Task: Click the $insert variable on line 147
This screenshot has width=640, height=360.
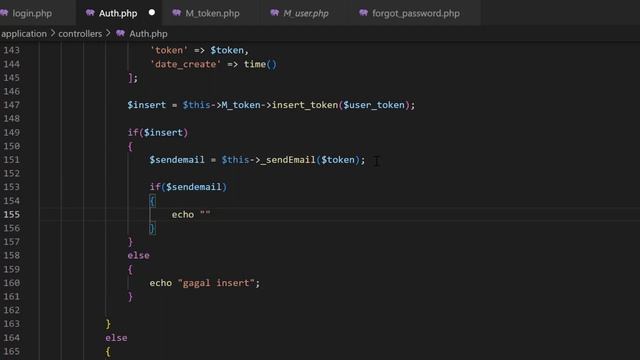Action: pyautogui.click(x=147, y=105)
